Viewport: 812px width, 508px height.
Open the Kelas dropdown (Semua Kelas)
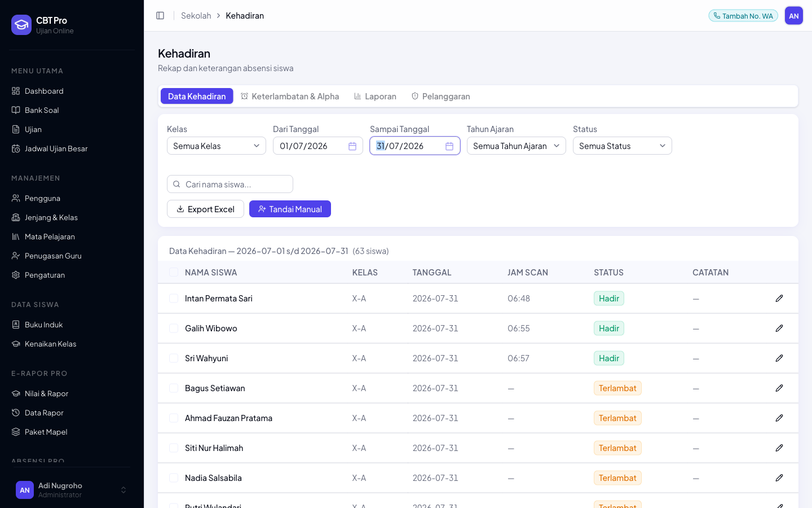click(x=217, y=146)
